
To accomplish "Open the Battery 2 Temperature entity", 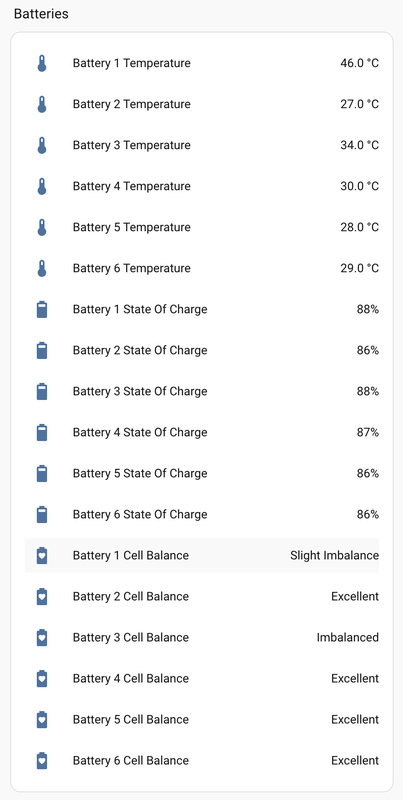I will 202,104.
